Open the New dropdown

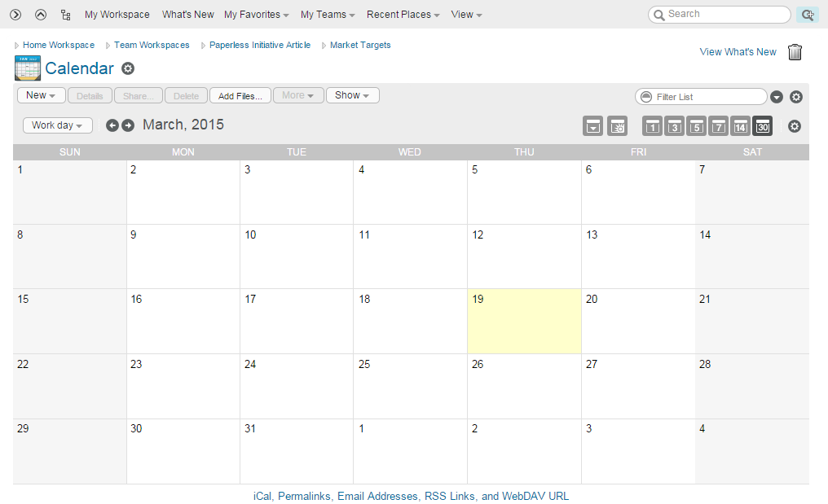(41, 95)
